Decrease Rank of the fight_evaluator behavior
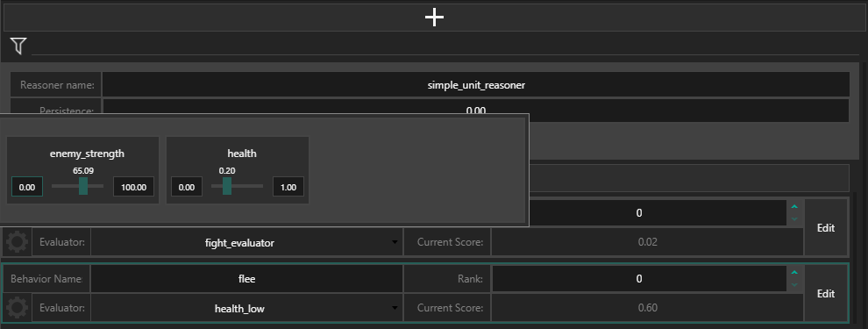This screenshot has width=868, height=329. [x=794, y=219]
